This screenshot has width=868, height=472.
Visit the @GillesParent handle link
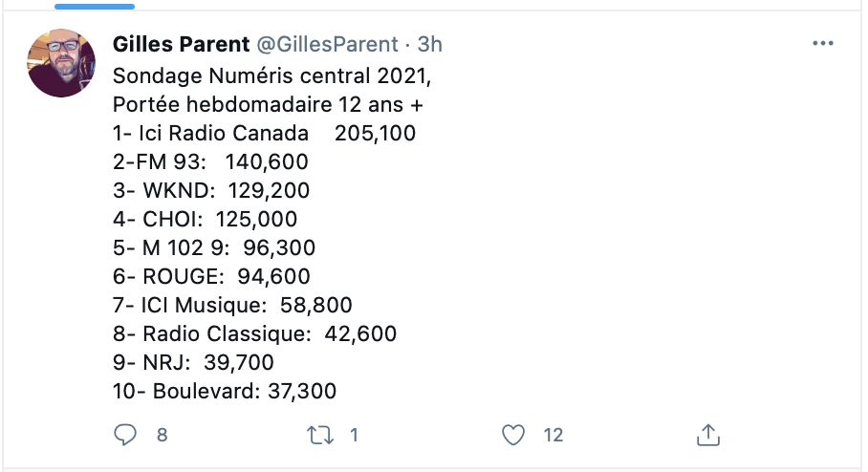tap(327, 44)
